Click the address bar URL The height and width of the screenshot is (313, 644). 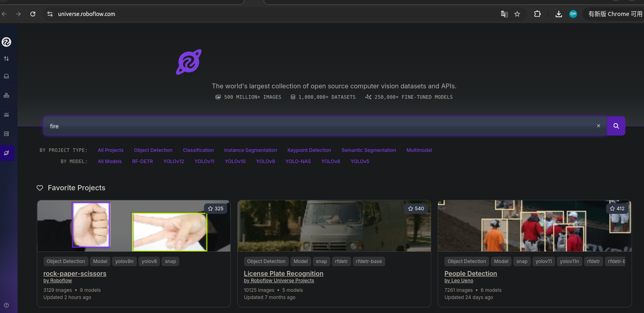point(86,14)
